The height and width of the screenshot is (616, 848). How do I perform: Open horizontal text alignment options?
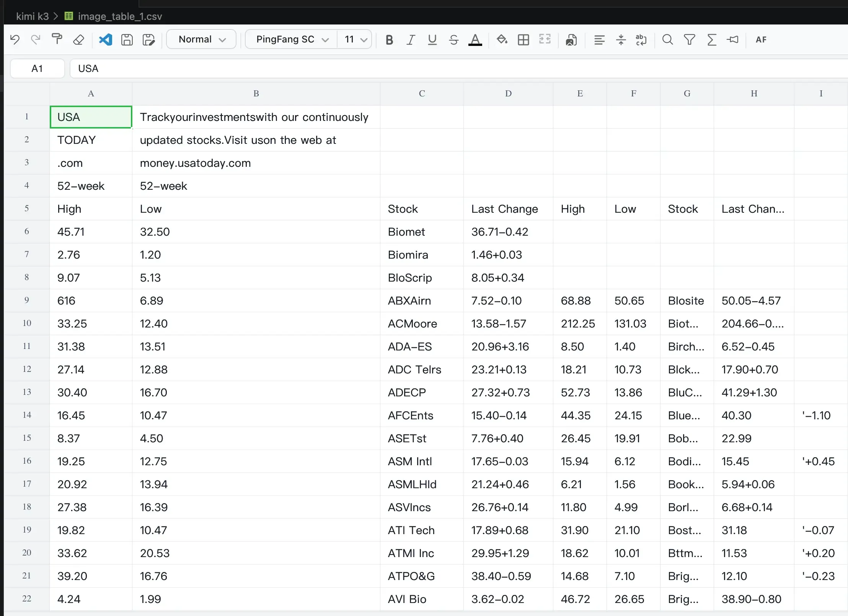coord(599,39)
